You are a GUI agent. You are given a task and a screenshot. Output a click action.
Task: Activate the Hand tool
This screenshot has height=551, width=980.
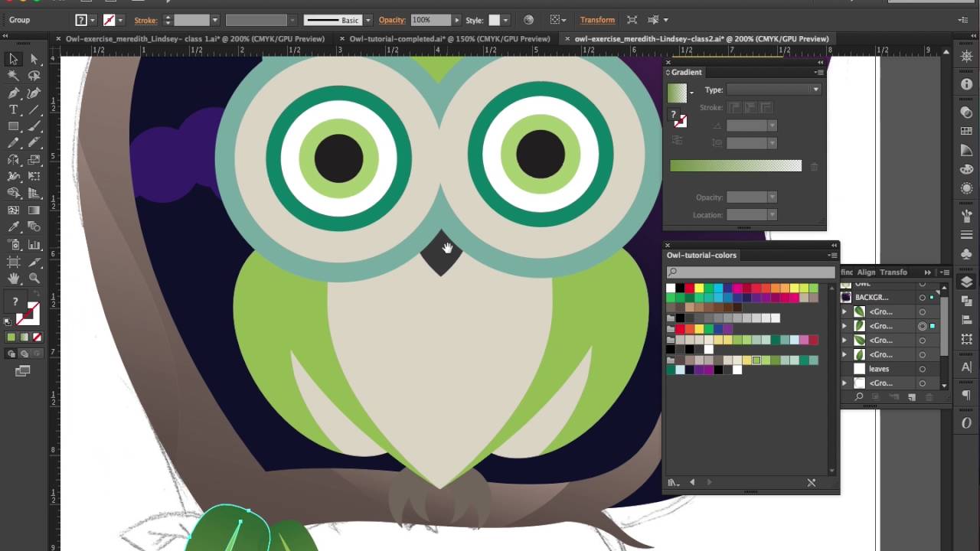click(14, 279)
